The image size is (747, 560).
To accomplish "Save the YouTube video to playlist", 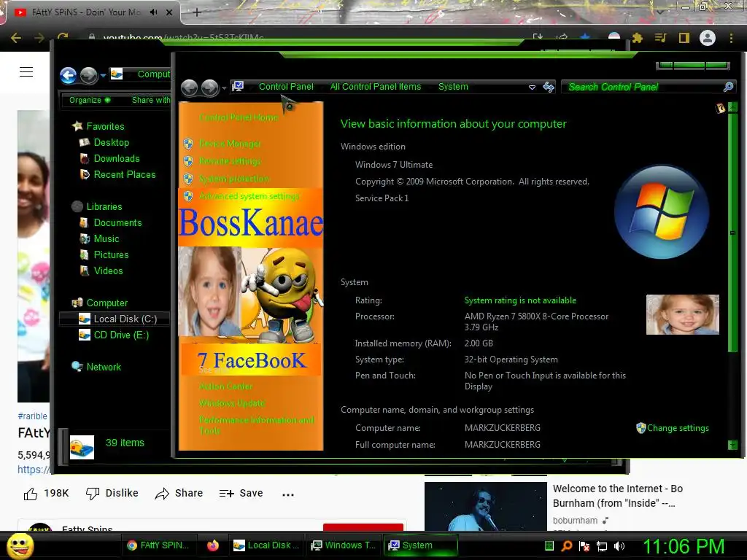I will point(241,494).
